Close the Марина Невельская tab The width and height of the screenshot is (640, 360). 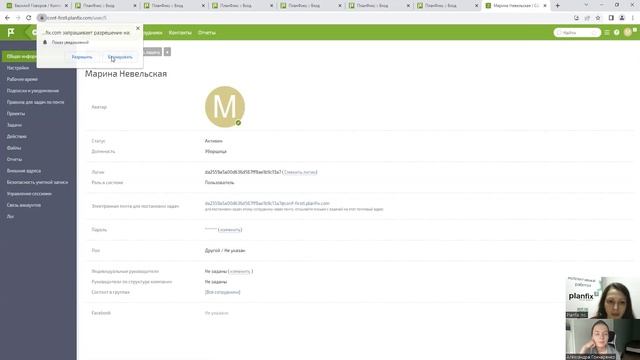[544, 6]
